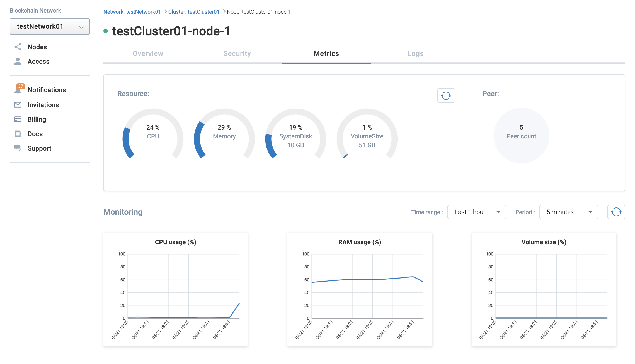Select the Metrics tab
This screenshot has height=364, width=635.
tap(326, 53)
